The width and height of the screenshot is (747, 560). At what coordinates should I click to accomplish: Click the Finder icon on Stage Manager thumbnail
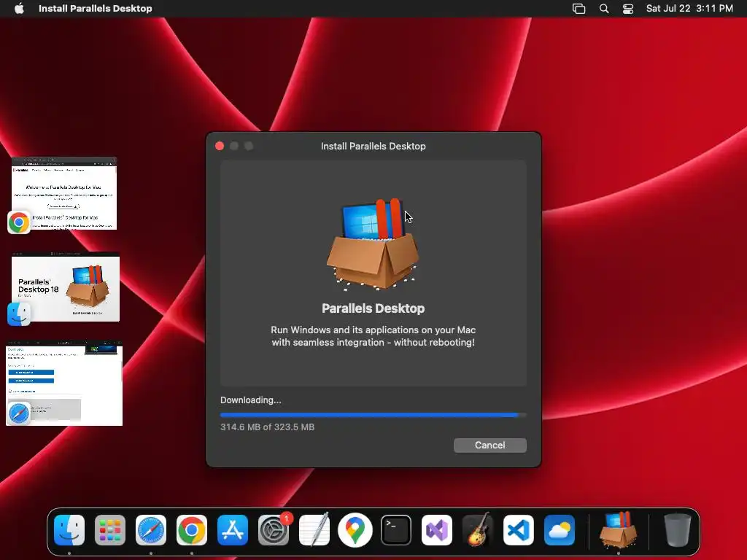click(x=19, y=314)
